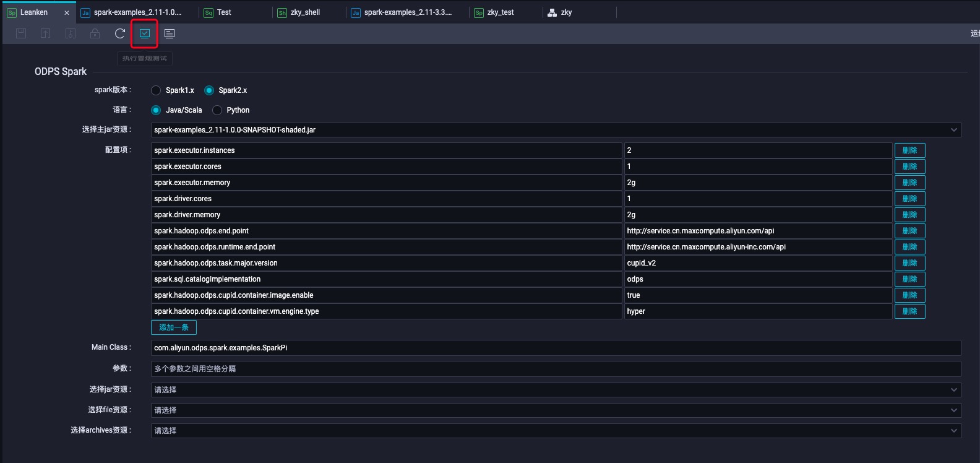Delete the spark.driver.memory row
Screen dimensions: 980x463
click(909, 215)
